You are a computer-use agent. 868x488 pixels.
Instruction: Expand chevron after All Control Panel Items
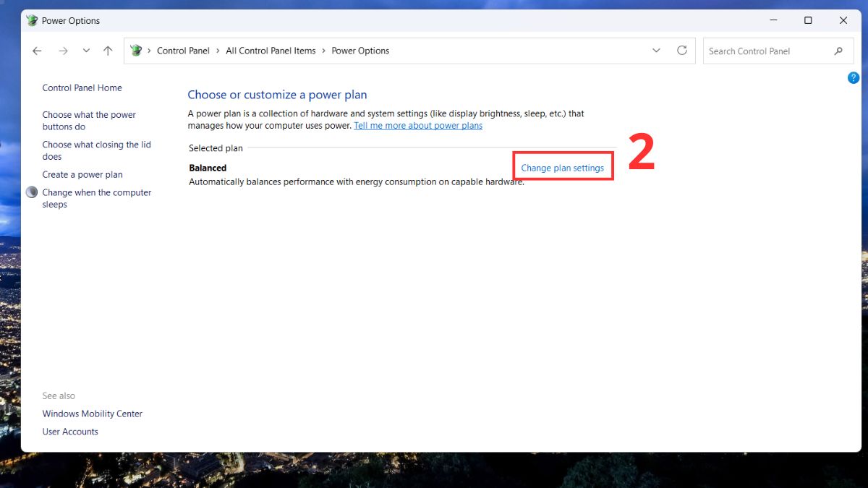(323, 51)
